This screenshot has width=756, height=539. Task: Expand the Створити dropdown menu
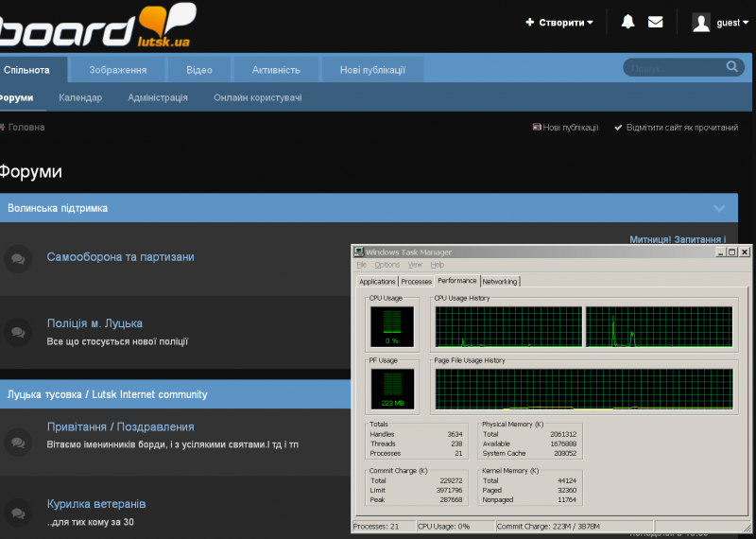click(560, 23)
